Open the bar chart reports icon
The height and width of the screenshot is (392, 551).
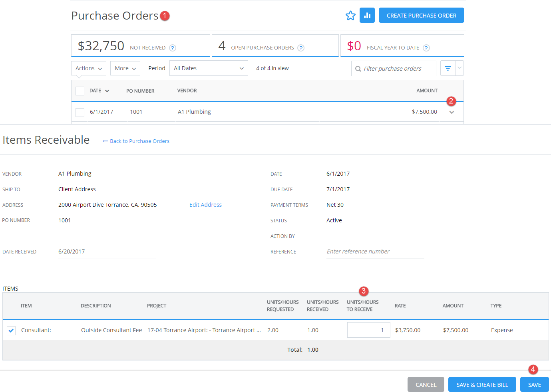[367, 15]
